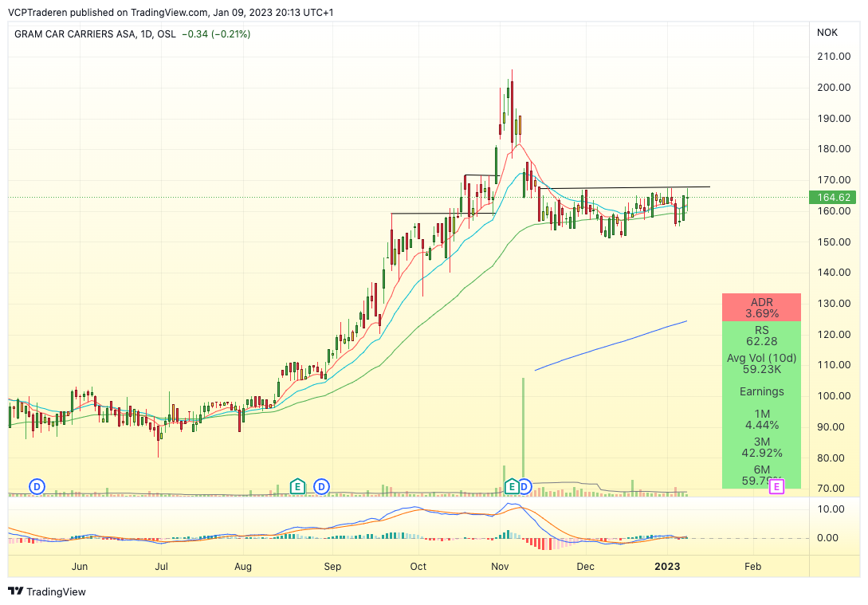Click the dividend D marker in November
This screenshot has width=868, height=605.
coord(524,487)
